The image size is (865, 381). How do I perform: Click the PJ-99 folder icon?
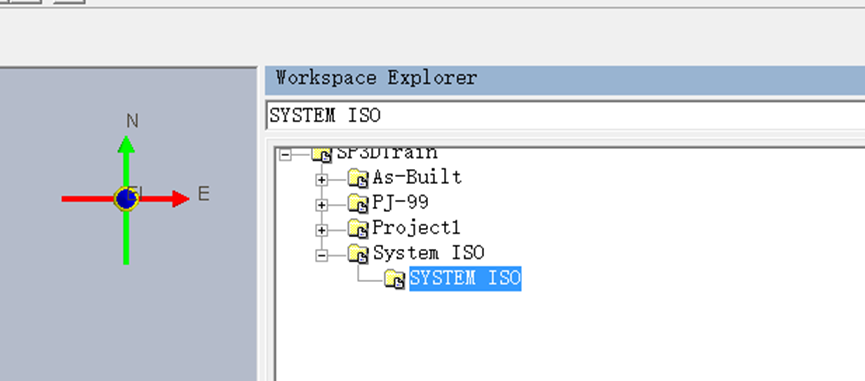(x=358, y=203)
